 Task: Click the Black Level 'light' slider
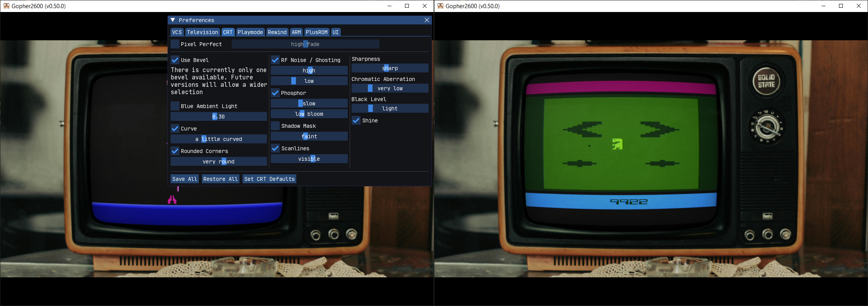[390, 108]
